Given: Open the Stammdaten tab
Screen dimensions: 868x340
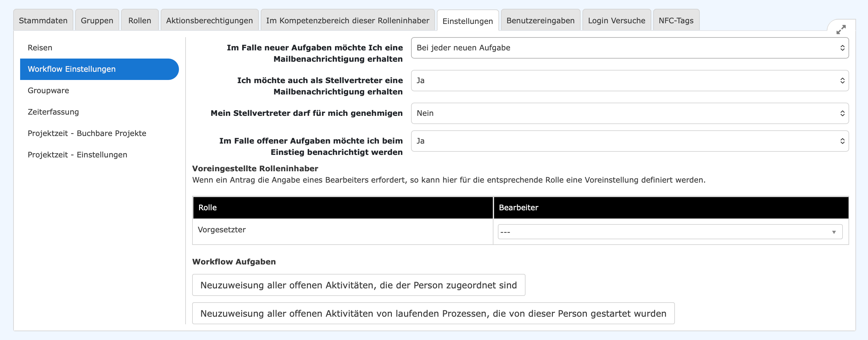Looking at the screenshot, I should pyautogui.click(x=43, y=20).
